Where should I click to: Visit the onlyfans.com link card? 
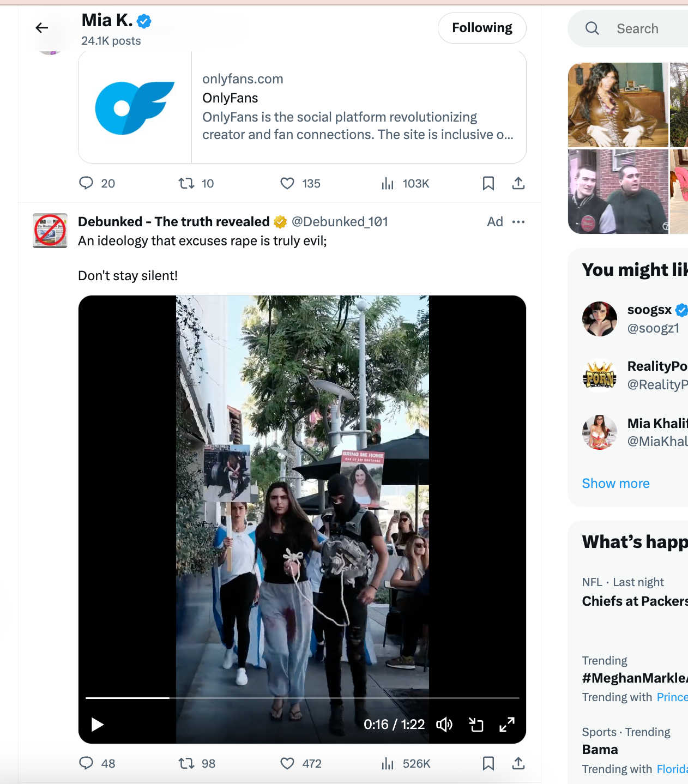pos(303,106)
